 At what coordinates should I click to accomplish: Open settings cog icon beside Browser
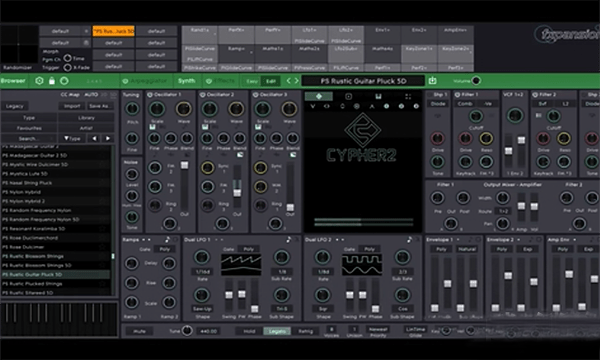(x=39, y=81)
